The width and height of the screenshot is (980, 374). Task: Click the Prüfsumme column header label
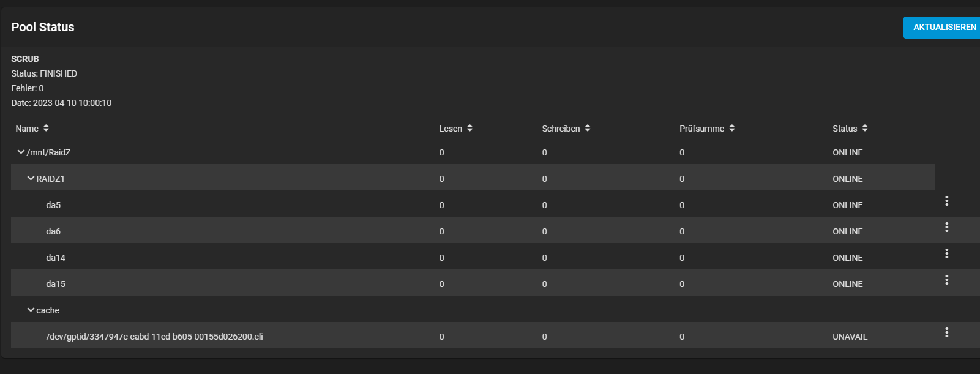701,129
